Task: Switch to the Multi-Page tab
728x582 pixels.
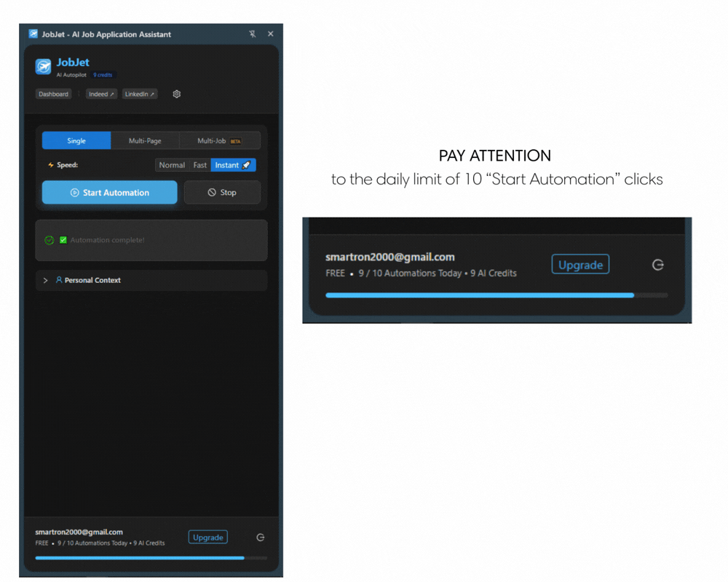Action: (x=145, y=140)
